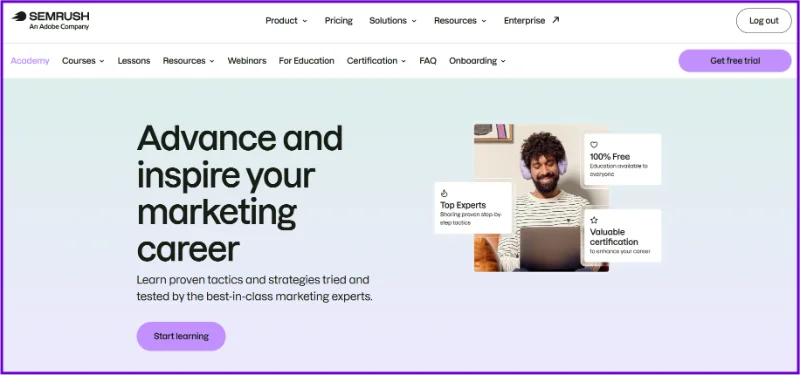This screenshot has height=375, width=800.
Task: Expand the top Resources dropdown chevron
Action: [484, 21]
